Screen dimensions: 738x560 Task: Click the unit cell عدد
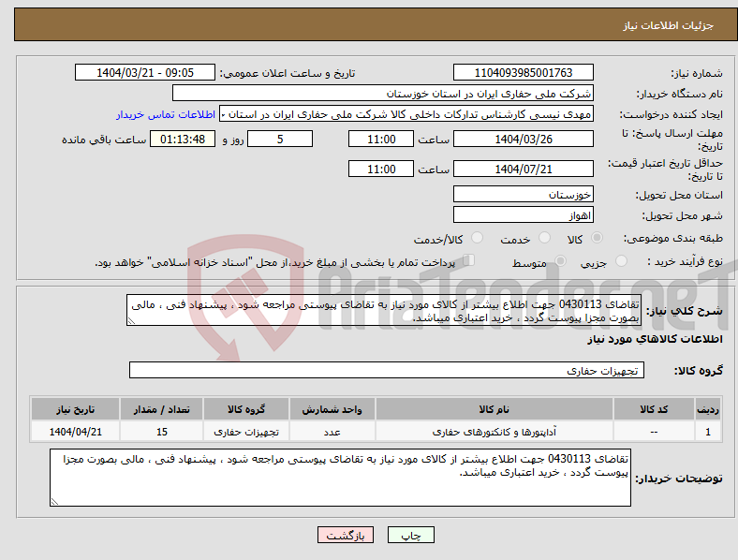click(332, 432)
